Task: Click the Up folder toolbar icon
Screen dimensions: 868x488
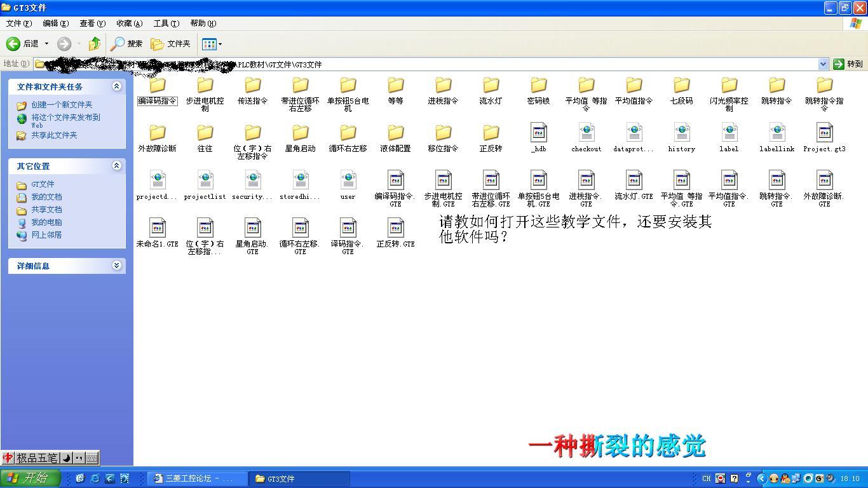Action: pos(95,44)
